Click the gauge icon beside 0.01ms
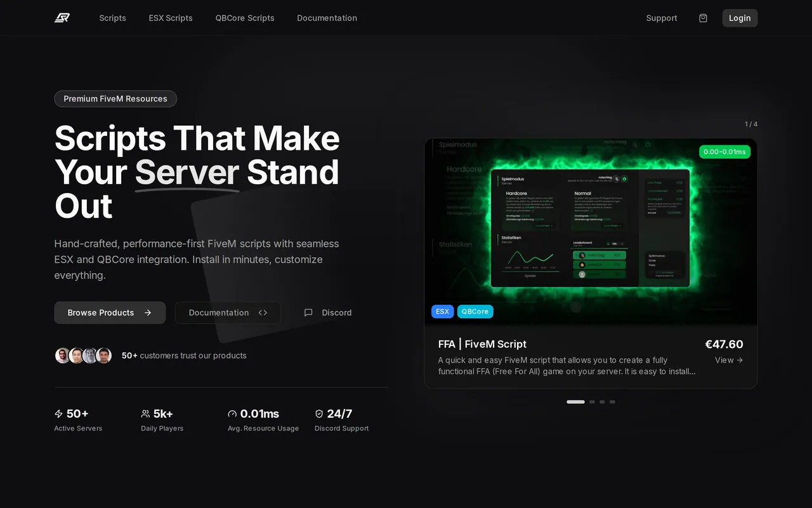 point(232,414)
